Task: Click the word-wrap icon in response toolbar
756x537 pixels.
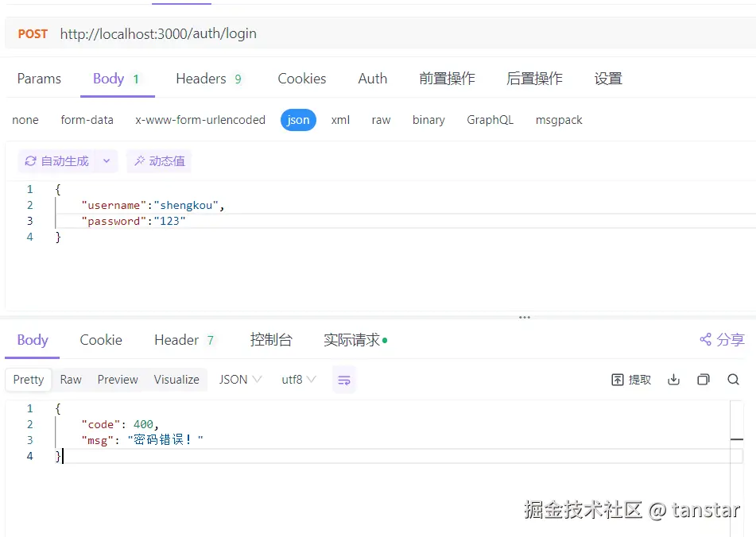Action: (x=344, y=380)
